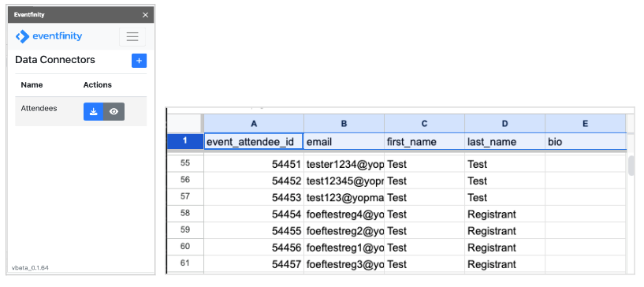This screenshot has width=644, height=287.
Task: Select column B header
Action: click(344, 124)
